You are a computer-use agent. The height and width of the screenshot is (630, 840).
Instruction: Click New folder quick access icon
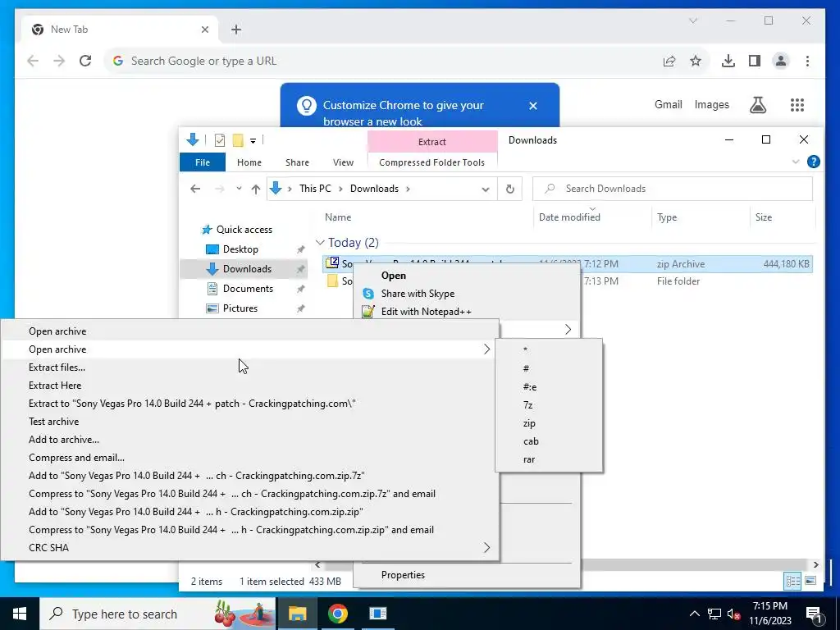pyautogui.click(x=238, y=140)
